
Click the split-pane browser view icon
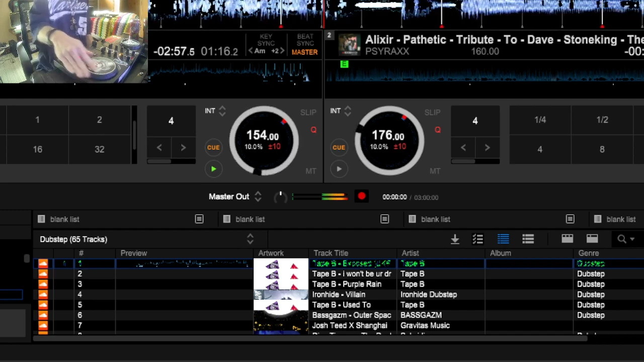592,239
